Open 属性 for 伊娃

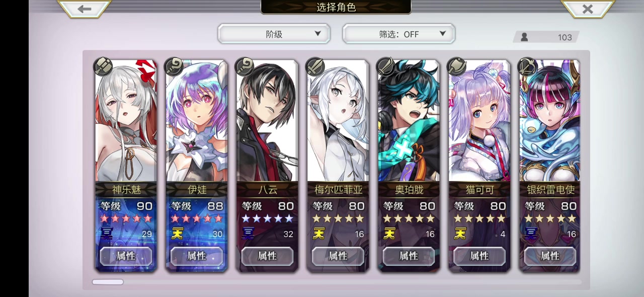pos(197,256)
